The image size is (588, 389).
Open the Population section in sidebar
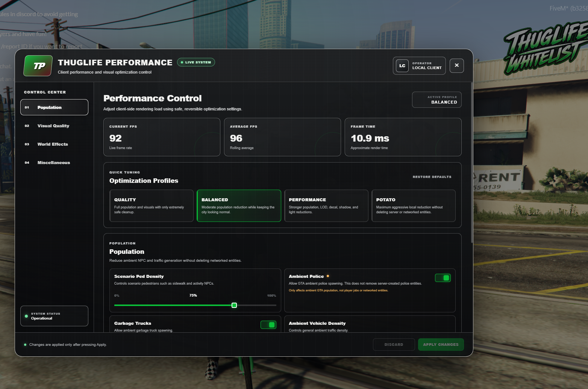click(54, 107)
